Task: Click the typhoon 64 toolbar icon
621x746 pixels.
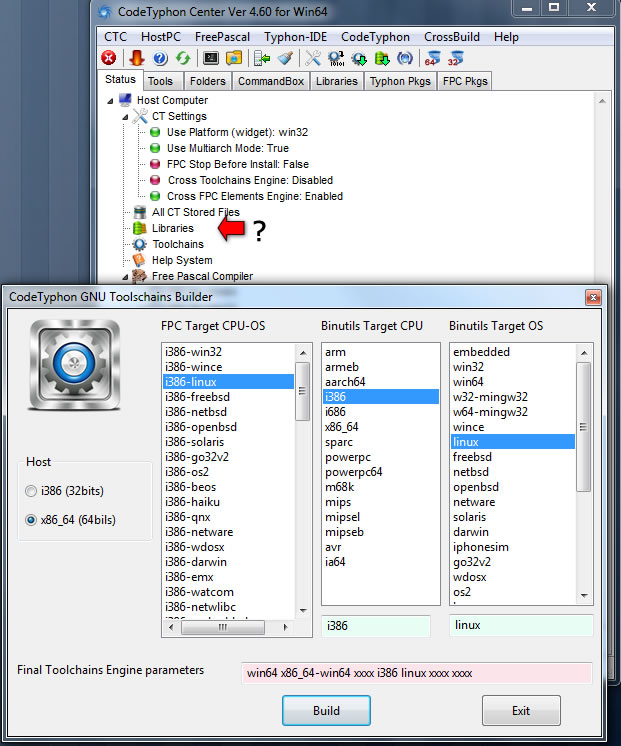Action: (433, 58)
